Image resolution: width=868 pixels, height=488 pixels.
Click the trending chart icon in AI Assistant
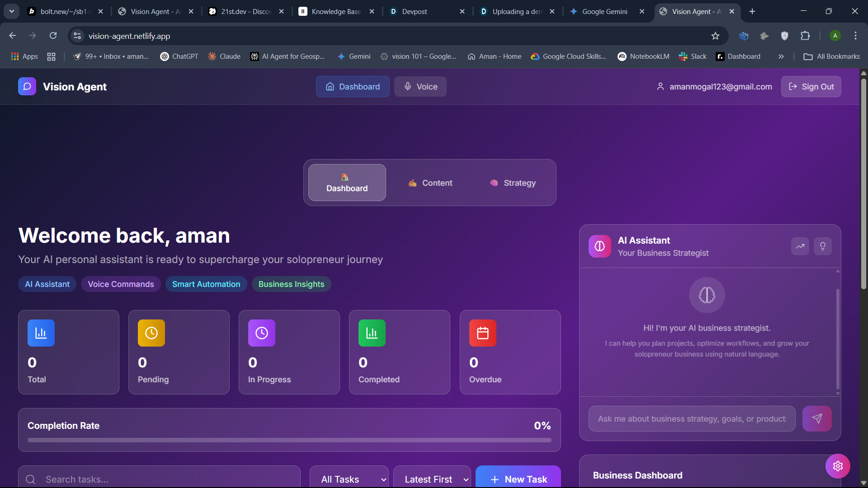[x=800, y=246]
